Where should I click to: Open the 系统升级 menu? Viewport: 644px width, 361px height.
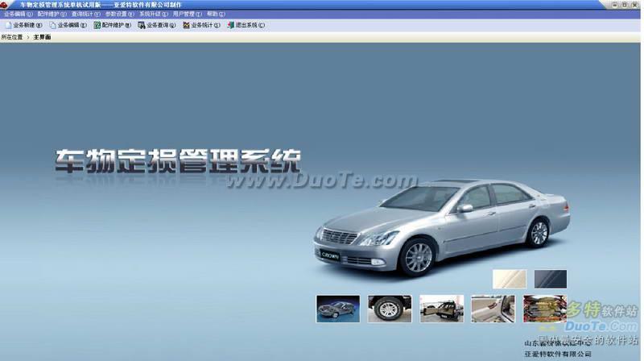(x=153, y=14)
